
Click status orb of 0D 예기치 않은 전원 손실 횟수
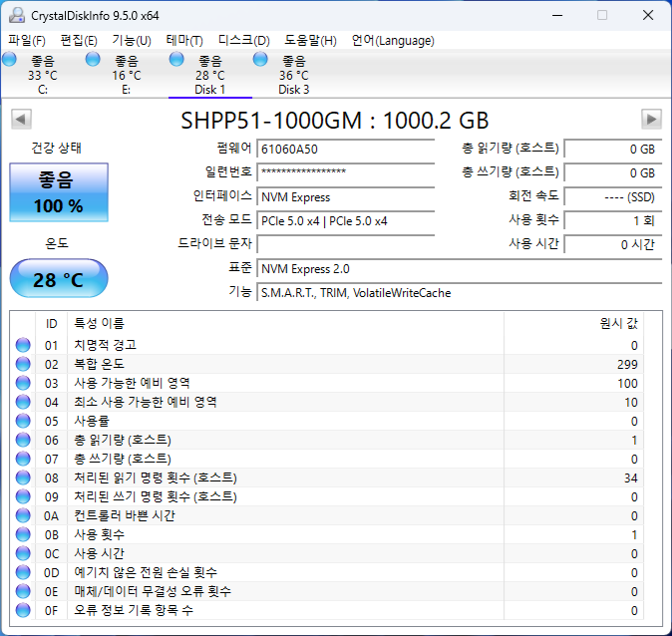[23, 572]
